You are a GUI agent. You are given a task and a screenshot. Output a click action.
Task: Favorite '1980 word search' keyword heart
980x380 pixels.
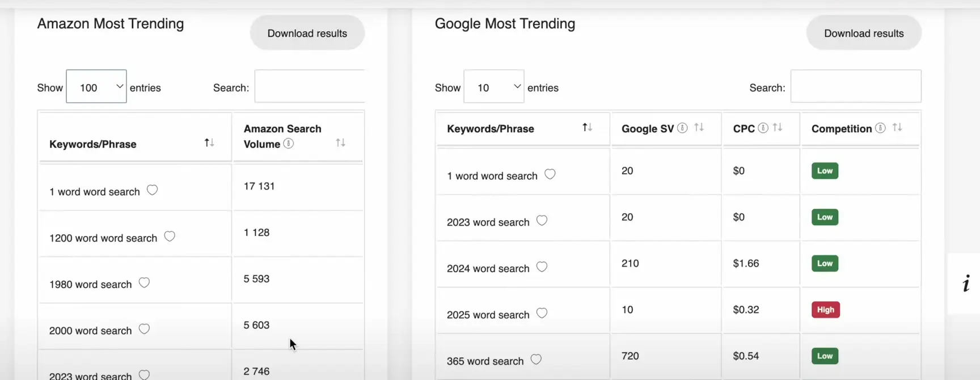[144, 283]
